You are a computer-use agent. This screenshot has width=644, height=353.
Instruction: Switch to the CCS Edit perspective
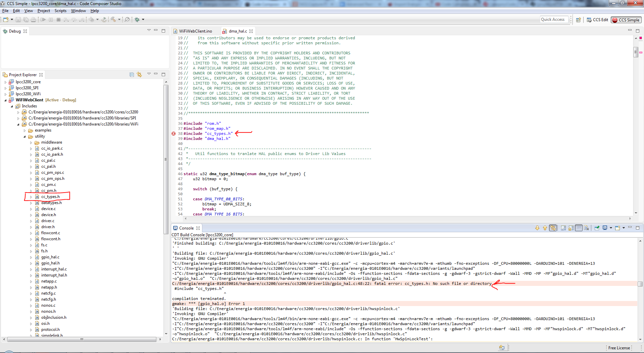597,20
